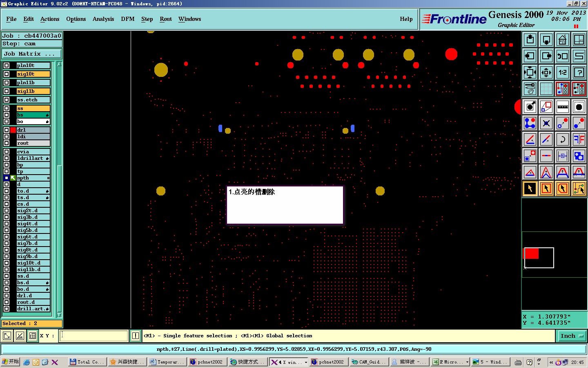This screenshot has width=588, height=368.
Task: Click the red color swatch of drl layer
Action: coord(13,130)
